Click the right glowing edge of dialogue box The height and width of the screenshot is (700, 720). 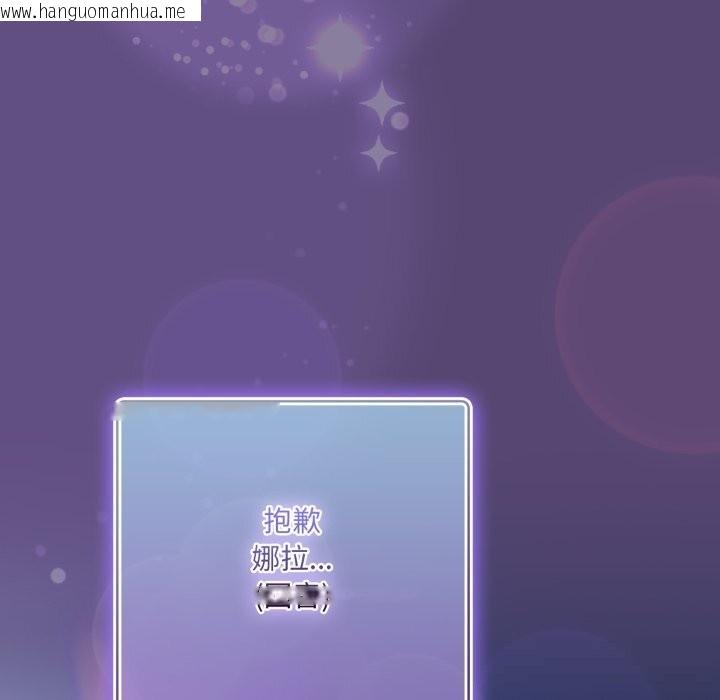(469, 550)
